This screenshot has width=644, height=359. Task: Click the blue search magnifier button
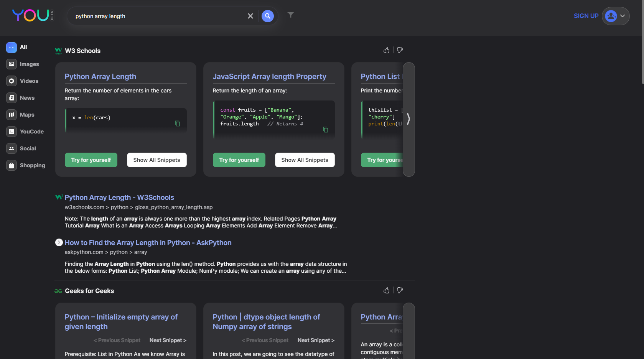(268, 16)
